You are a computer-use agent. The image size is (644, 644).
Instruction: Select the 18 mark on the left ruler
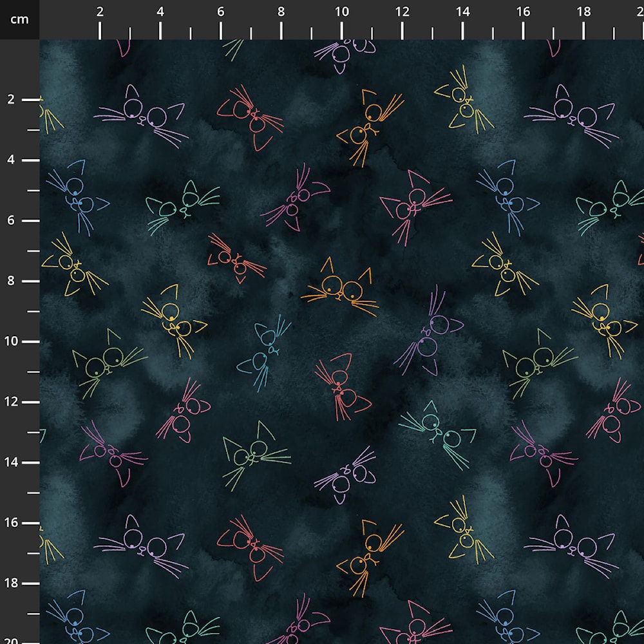(x=12, y=583)
